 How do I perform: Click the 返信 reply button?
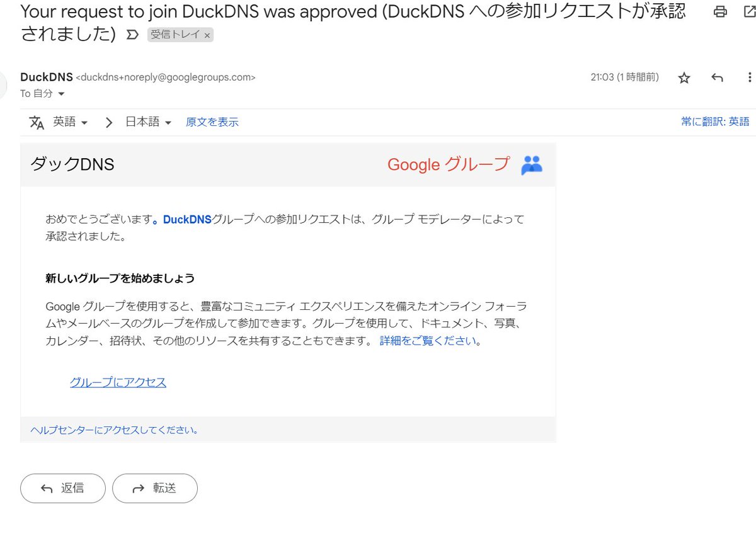(x=63, y=488)
